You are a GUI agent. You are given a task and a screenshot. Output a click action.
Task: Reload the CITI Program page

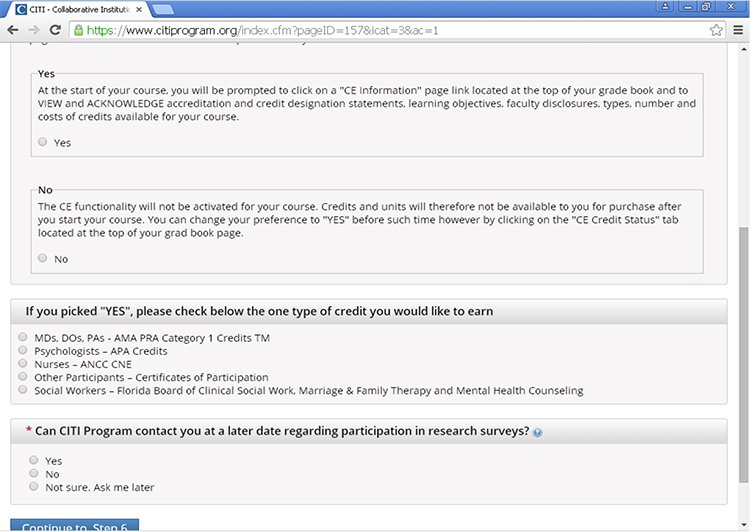point(55,30)
